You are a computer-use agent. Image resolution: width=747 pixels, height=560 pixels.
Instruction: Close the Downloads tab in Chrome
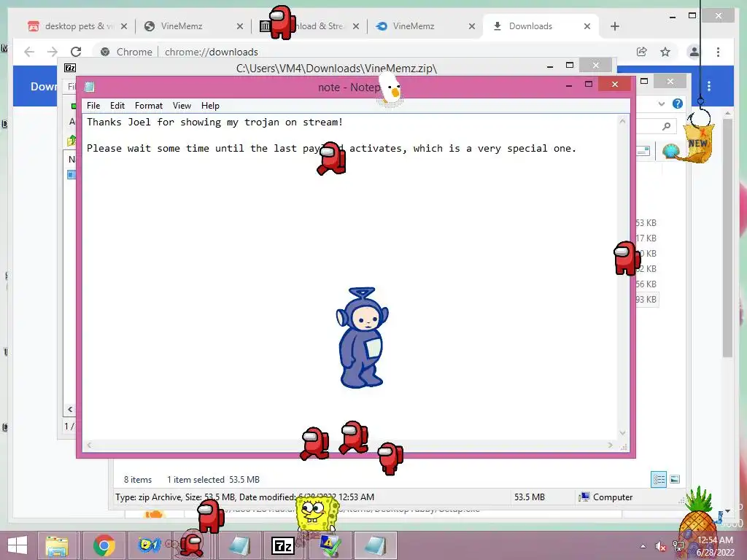point(587,26)
